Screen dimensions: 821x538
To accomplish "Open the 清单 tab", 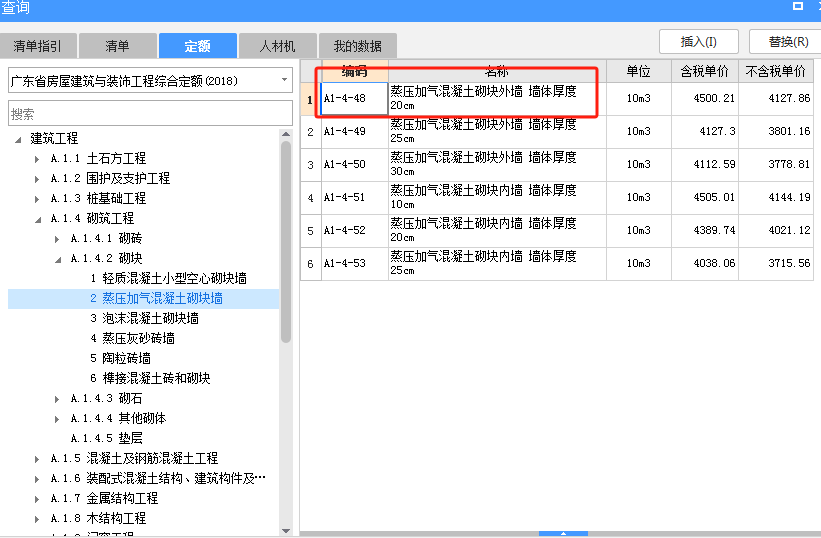I will [117, 46].
